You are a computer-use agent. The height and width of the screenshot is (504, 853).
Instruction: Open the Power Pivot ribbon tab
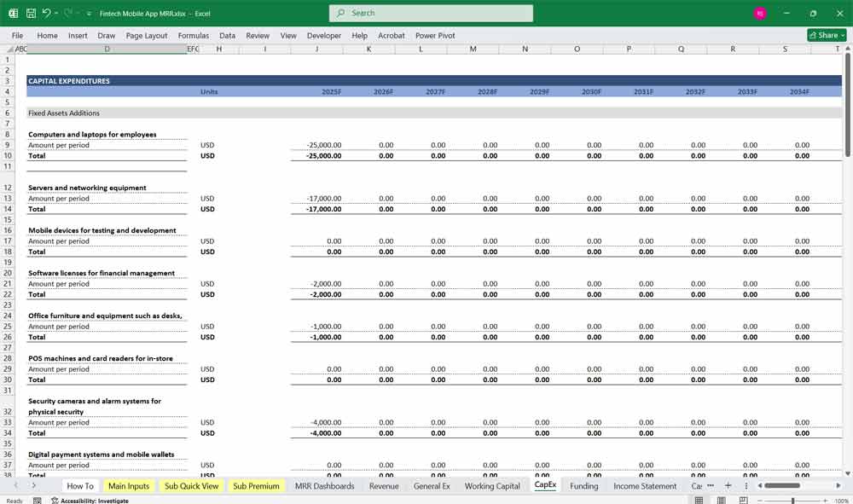click(435, 36)
